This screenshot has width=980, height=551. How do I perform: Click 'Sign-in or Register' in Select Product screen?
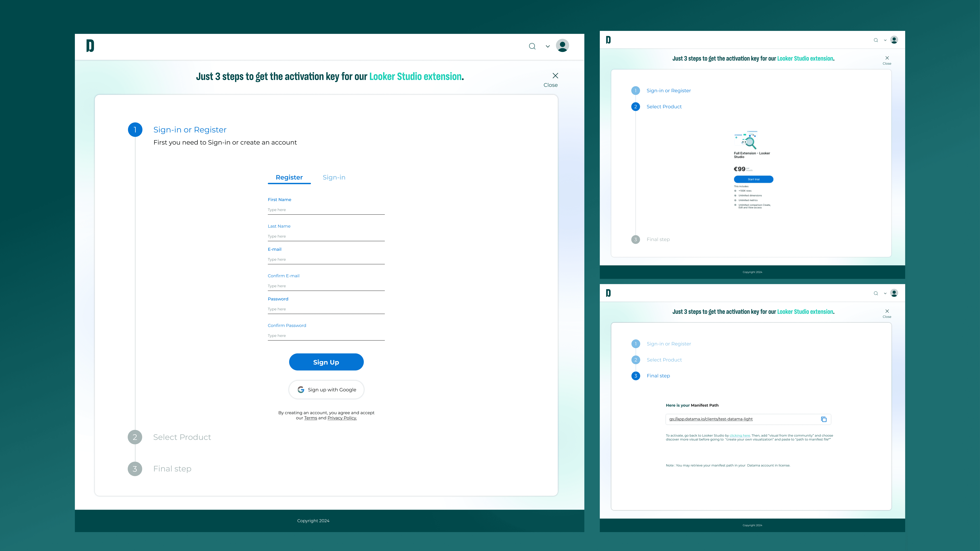pyautogui.click(x=669, y=91)
